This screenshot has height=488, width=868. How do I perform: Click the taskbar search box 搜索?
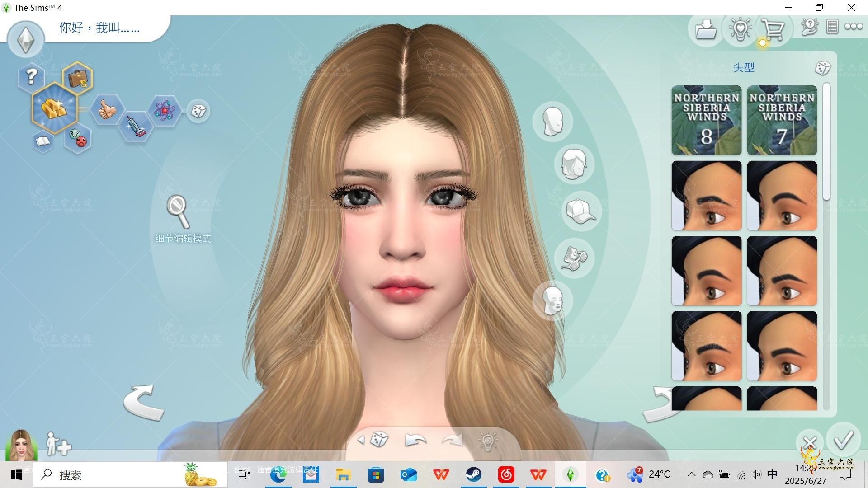click(x=130, y=475)
